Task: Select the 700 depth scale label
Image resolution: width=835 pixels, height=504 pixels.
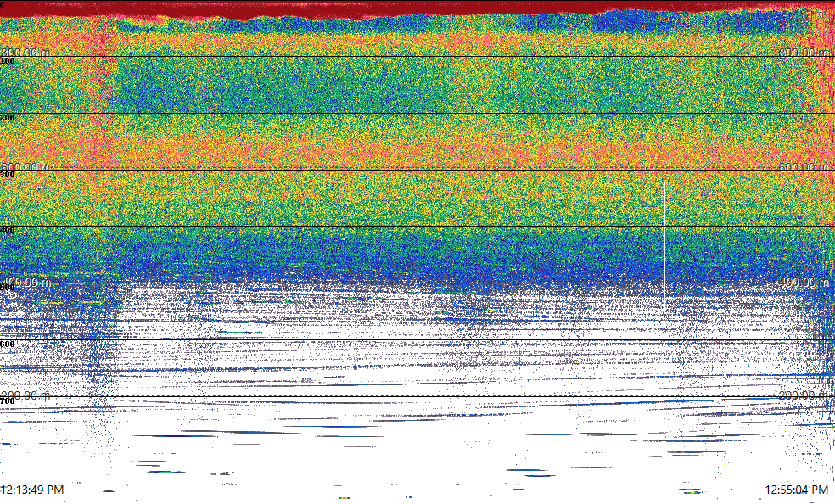Action: click(x=8, y=400)
